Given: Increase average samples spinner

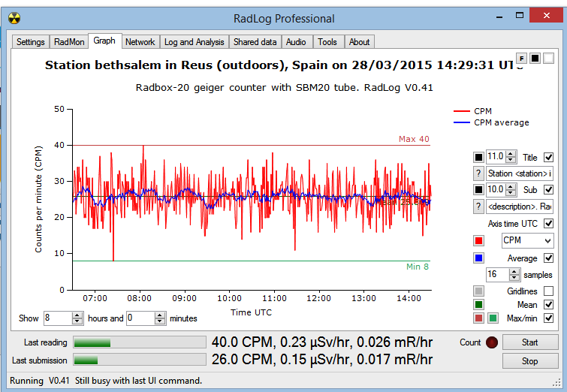Looking at the screenshot, I should (x=514, y=272).
